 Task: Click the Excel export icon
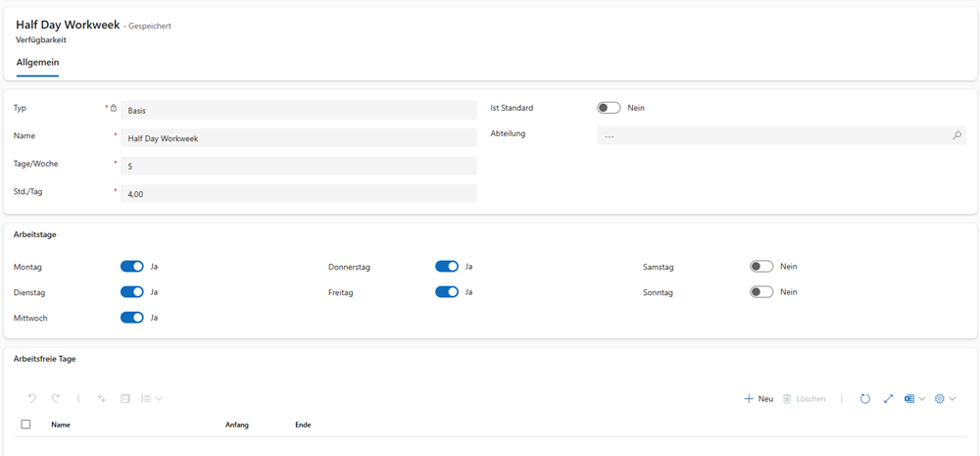coord(909,399)
